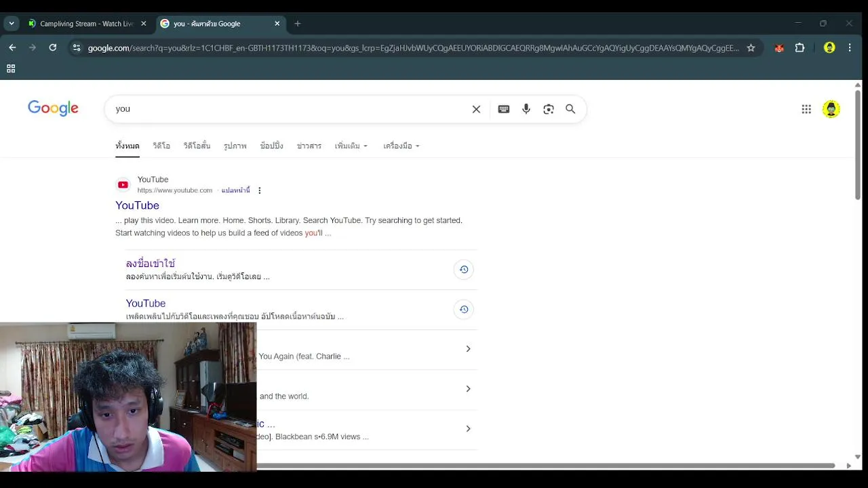Screen dimensions: 868x488
Task: Switch to the ข่าวสาร tab
Action: tap(309, 146)
